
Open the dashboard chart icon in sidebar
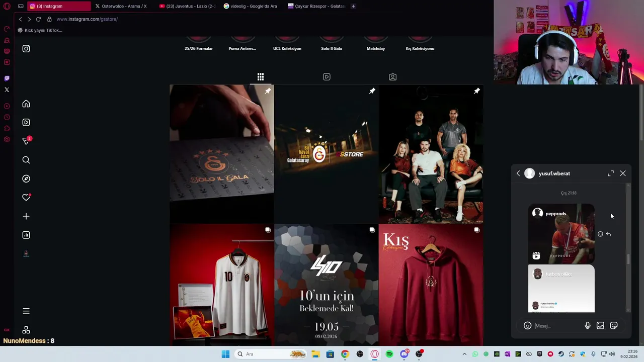(x=26, y=235)
